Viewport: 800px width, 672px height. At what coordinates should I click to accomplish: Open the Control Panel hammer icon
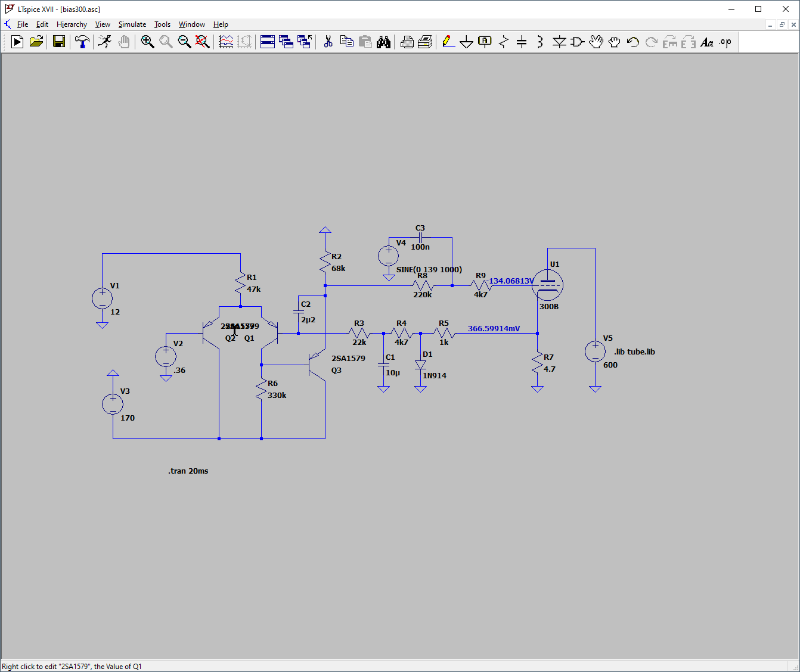pyautogui.click(x=82, y=42)
